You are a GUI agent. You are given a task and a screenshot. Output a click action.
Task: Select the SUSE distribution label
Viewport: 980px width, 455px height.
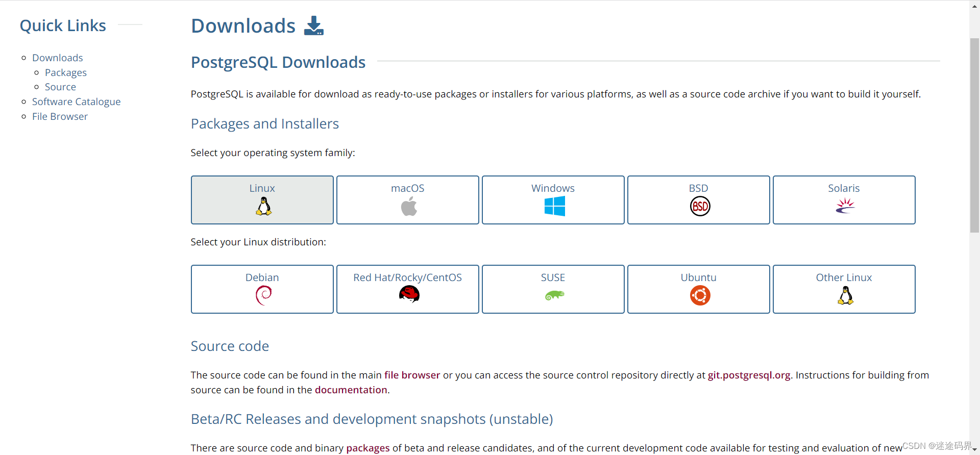point(553,277)
